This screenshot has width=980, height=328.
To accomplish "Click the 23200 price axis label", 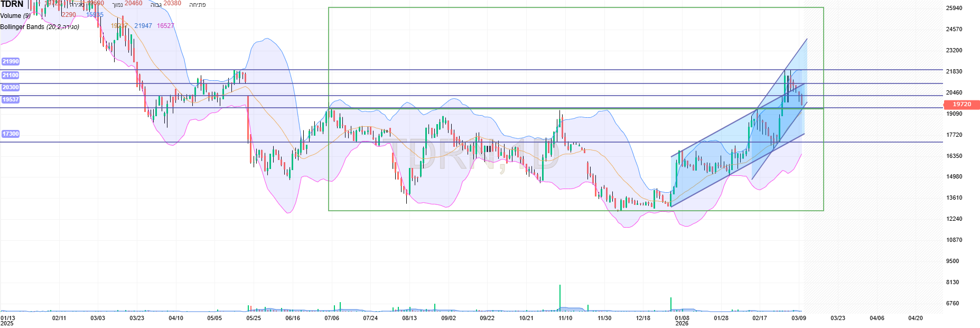I will click(x=954, y=51).
